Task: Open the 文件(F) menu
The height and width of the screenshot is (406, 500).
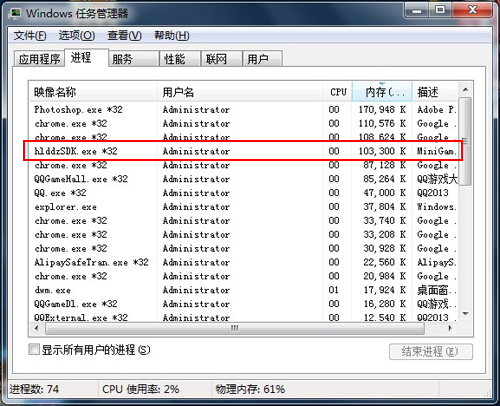Action: 30,35
